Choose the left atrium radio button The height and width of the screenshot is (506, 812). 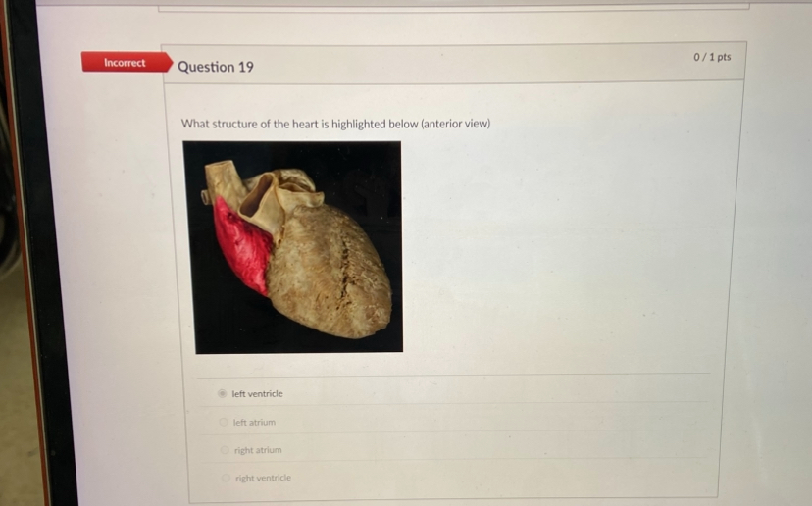[224, 422]
